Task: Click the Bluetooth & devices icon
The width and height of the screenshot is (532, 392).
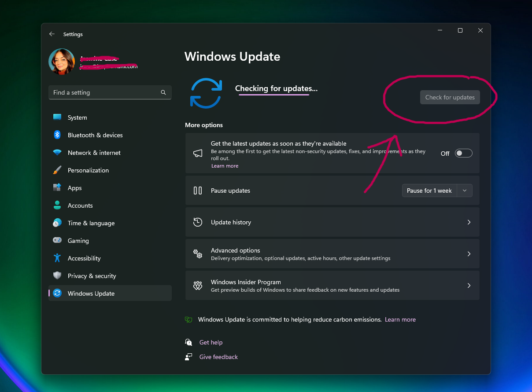Action: click(57, 135)
